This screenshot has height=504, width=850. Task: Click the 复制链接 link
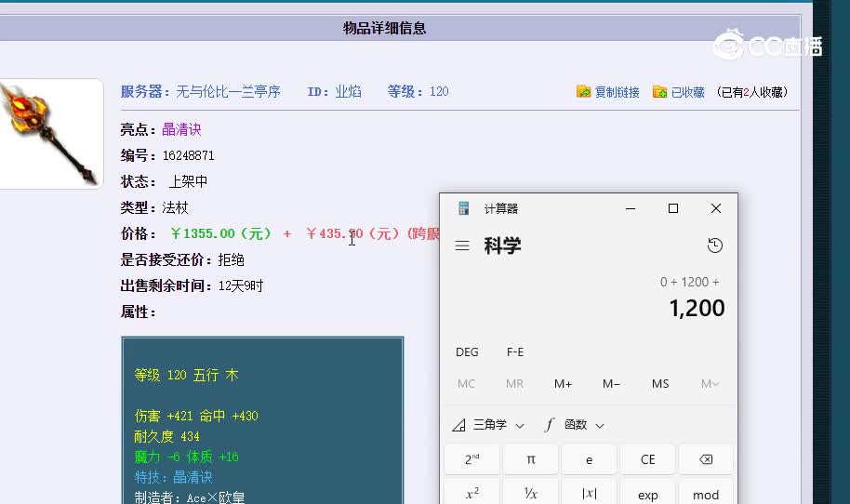[617, 92]
